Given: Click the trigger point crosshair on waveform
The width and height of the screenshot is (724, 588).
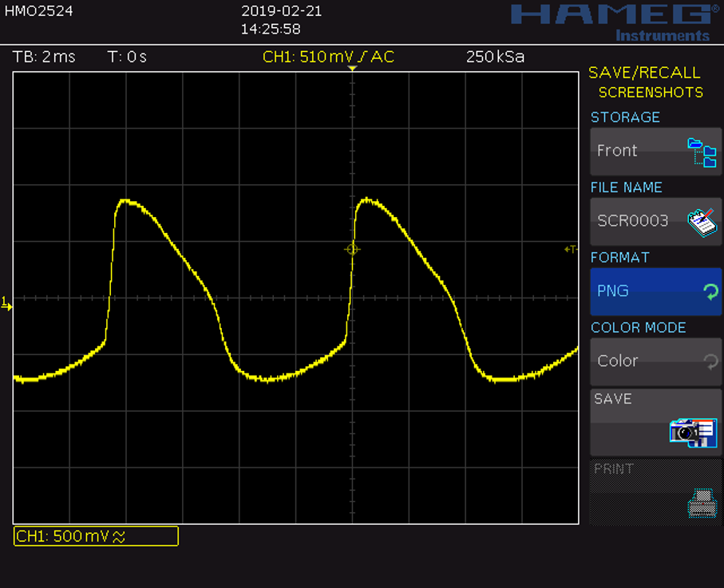Looking at the screenshot, I should pos(352,249).
